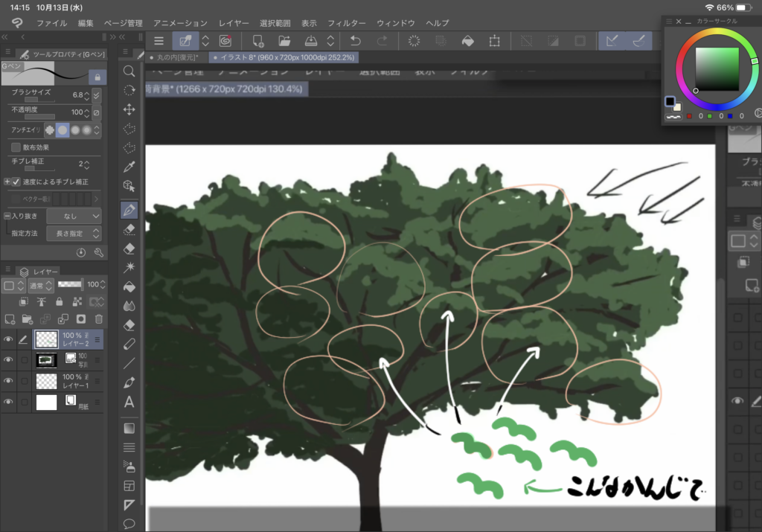Expand the 速度による手ブレ補正 plus expander
The image size is (762, 532).
tap(7, 182)
